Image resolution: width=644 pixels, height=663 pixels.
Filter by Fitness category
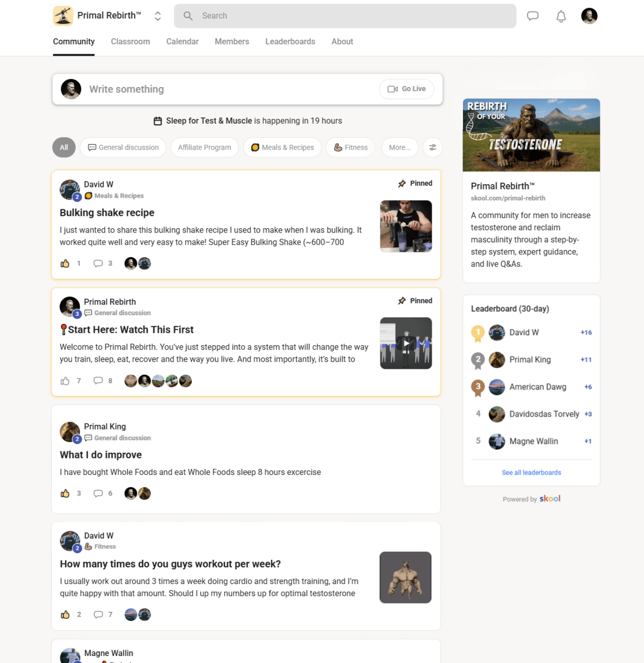(351, 147)
